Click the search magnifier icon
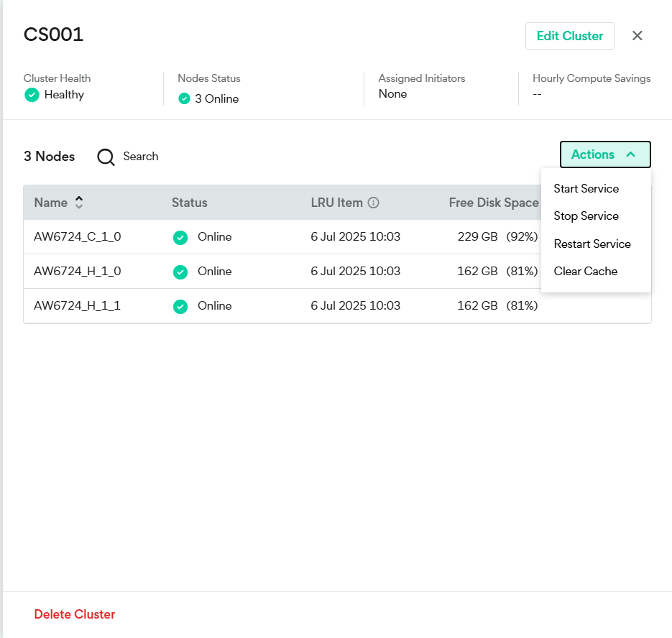This screenshot has width=672, height=638. [106, 157]
